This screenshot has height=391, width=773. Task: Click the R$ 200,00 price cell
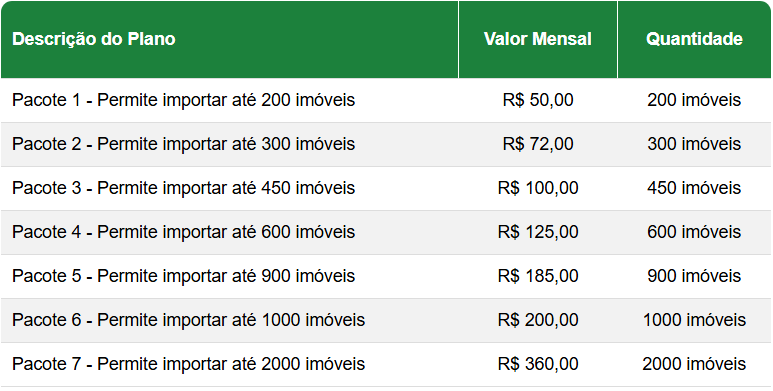[538, 320]
